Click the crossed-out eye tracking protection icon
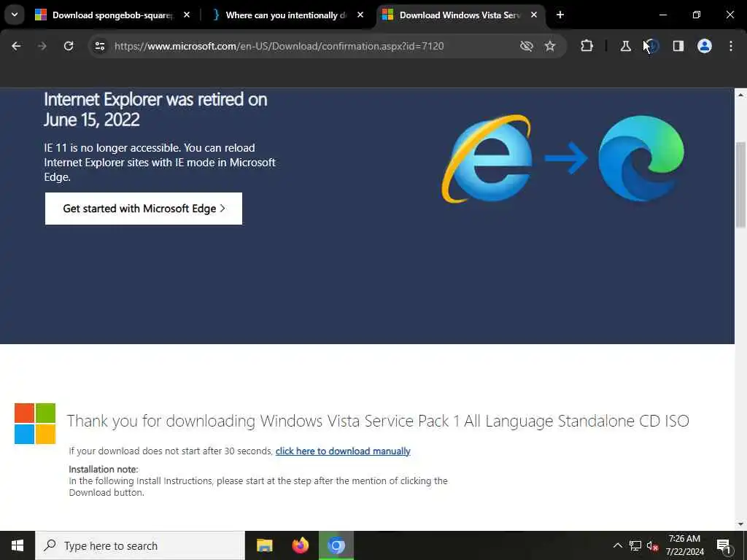This screenshot has width=747, height=560. point(527,46)
